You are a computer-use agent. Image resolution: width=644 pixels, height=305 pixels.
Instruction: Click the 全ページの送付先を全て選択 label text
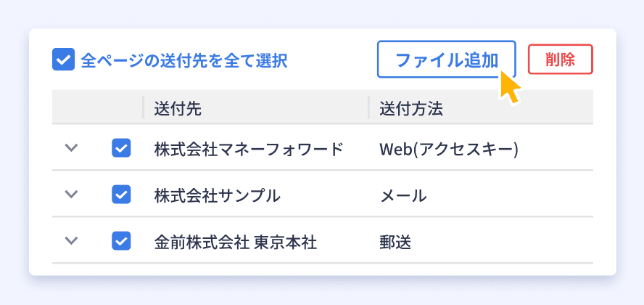[184, 60]
